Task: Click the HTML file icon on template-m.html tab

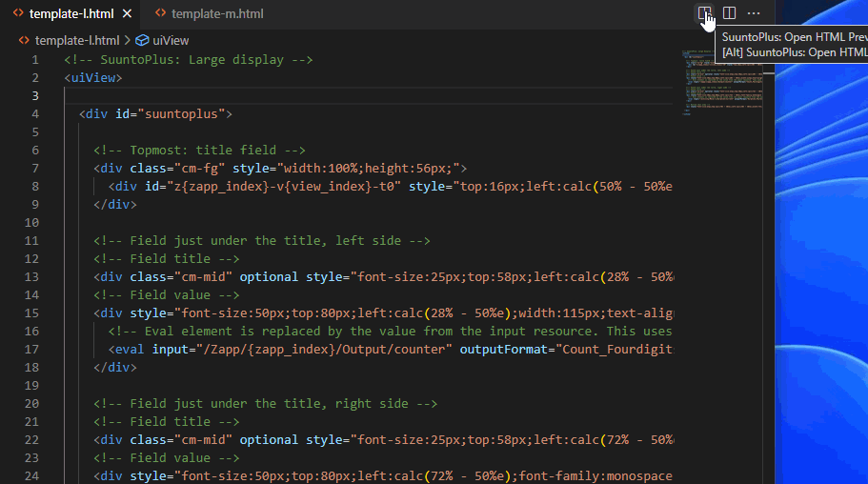Action: [x=160, y=13]
